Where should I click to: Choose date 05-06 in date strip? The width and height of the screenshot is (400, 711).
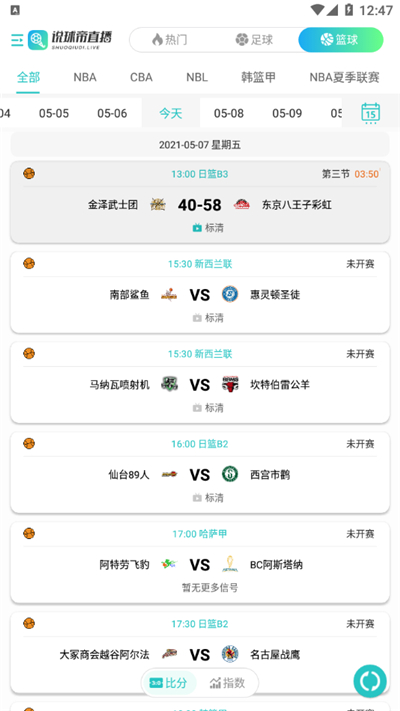[x=112, y=113]
